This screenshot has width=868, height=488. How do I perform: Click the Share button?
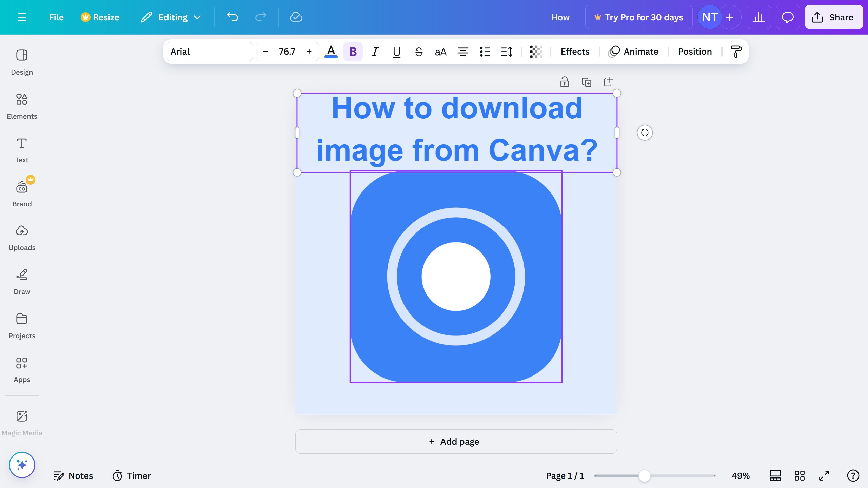click(833, 17)
